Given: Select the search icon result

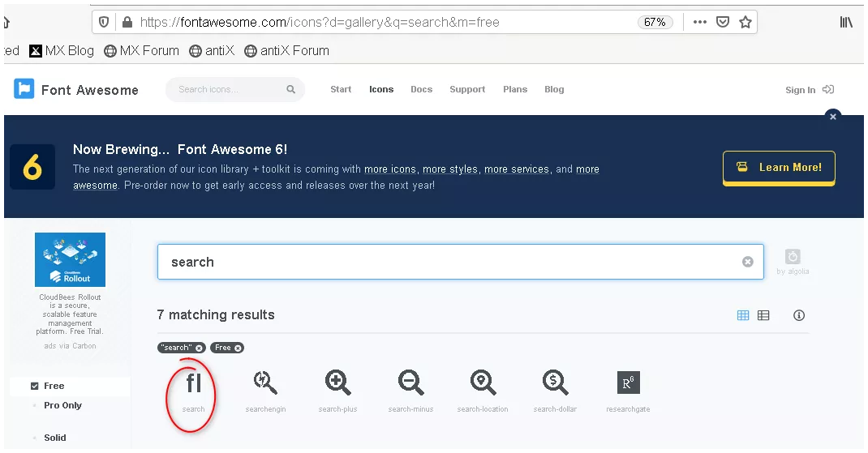Looking at the screenshot, I should 193,391.
